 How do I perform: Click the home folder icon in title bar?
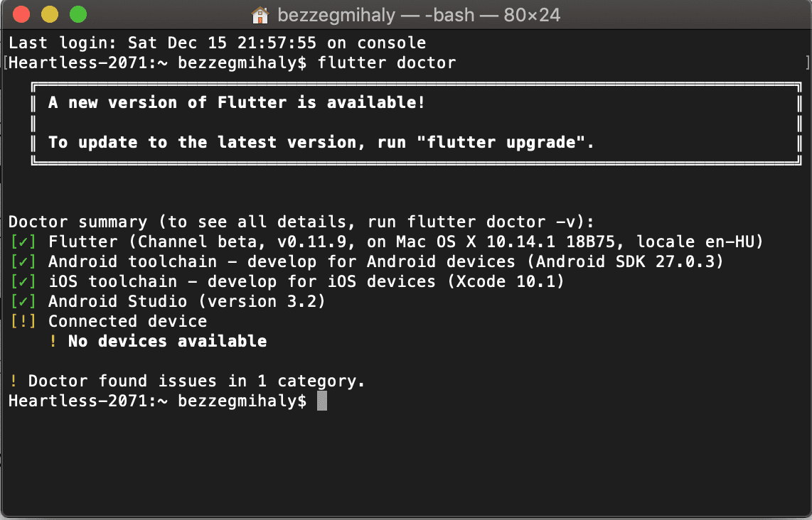260,14
